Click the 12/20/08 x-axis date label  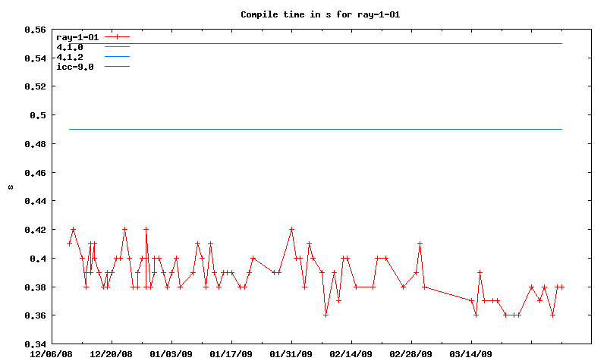pos(112,354)
